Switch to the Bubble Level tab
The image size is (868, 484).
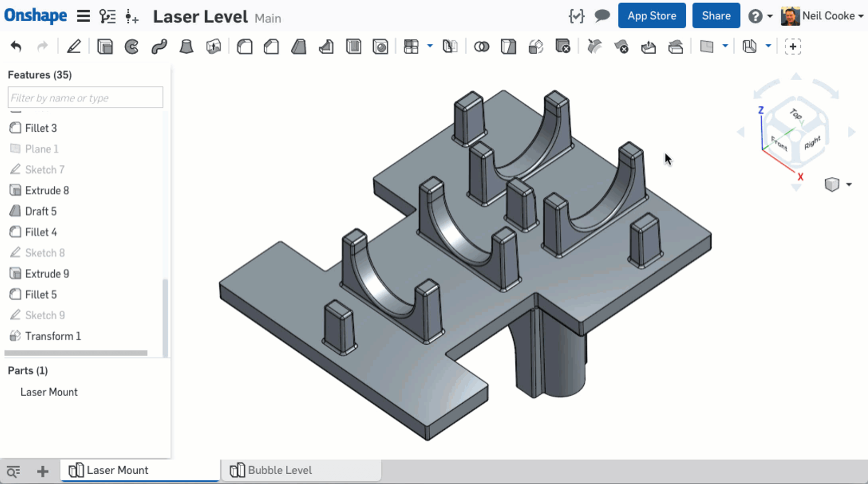[x=279, y=470]
